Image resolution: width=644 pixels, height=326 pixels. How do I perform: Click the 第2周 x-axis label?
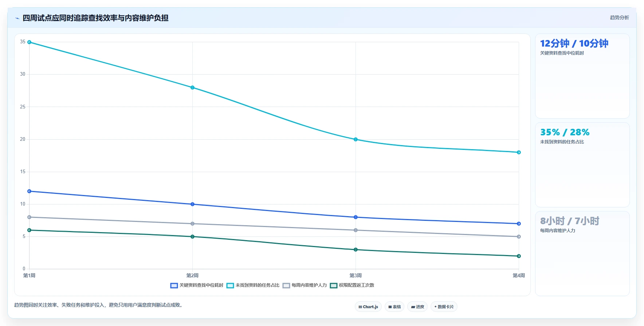click(193, 275)
